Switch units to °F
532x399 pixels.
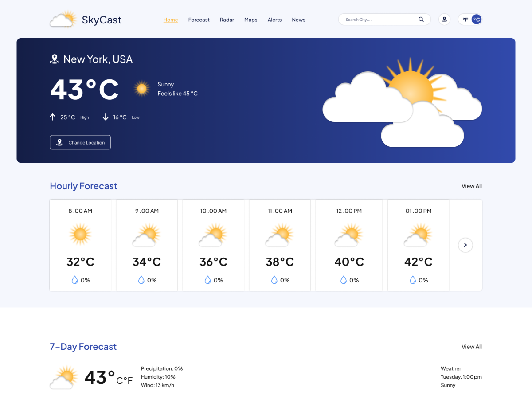(465, 20)
